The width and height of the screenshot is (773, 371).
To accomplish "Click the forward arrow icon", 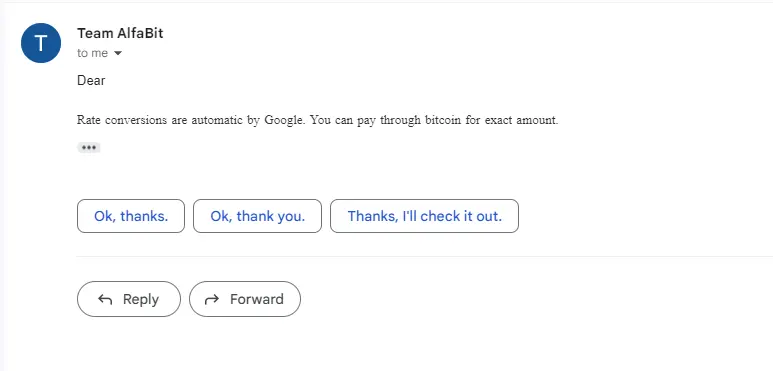I will point(211,299).
